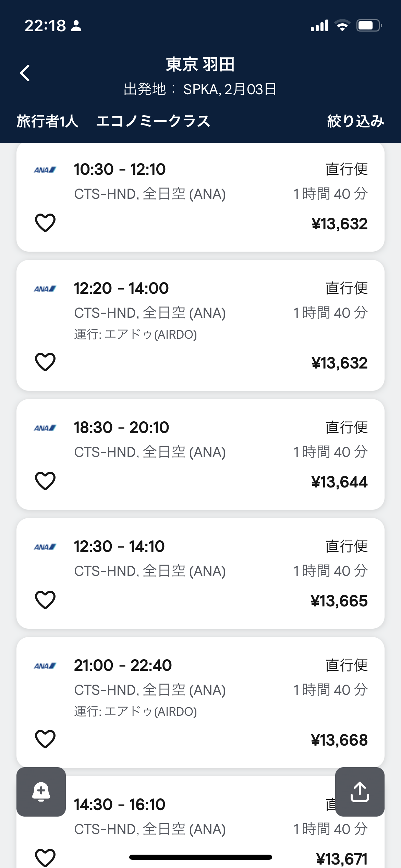
Task: Change エコノミークラス cabin class
Action: pos(153,121)
